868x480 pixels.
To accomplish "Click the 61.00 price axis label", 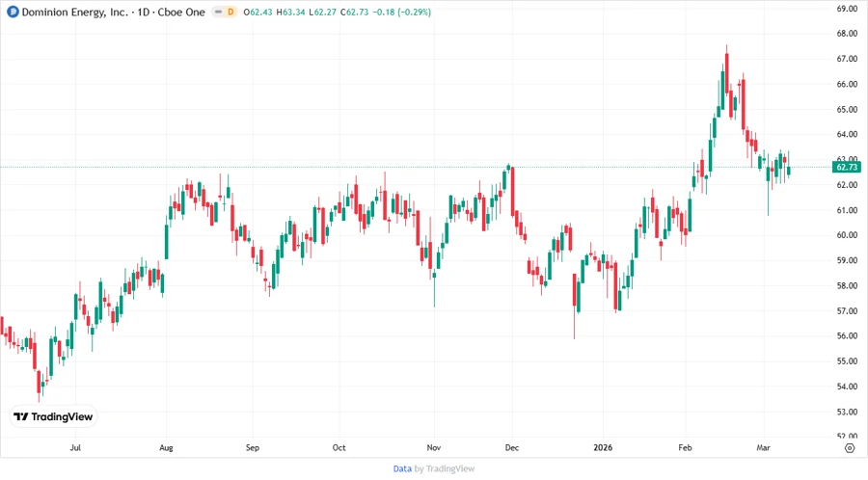I will [847, 210].
